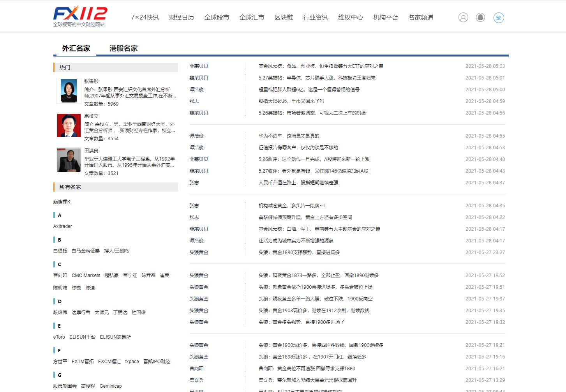566x392 pixels.
Task: Open the eToro author link
Action: coord(59,337)
